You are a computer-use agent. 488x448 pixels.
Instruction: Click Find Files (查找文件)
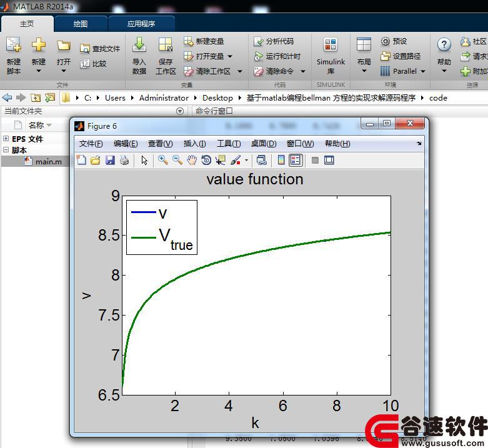coord(100,49)
